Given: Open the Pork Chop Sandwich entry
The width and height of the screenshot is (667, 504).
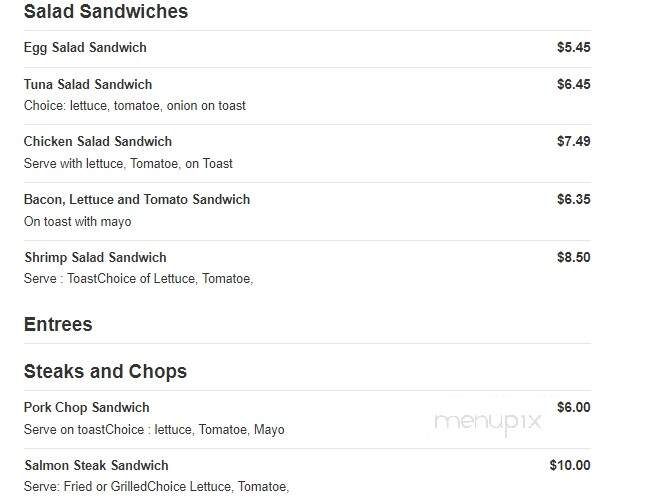Looking at the screenshot, I should click(86, 407).
